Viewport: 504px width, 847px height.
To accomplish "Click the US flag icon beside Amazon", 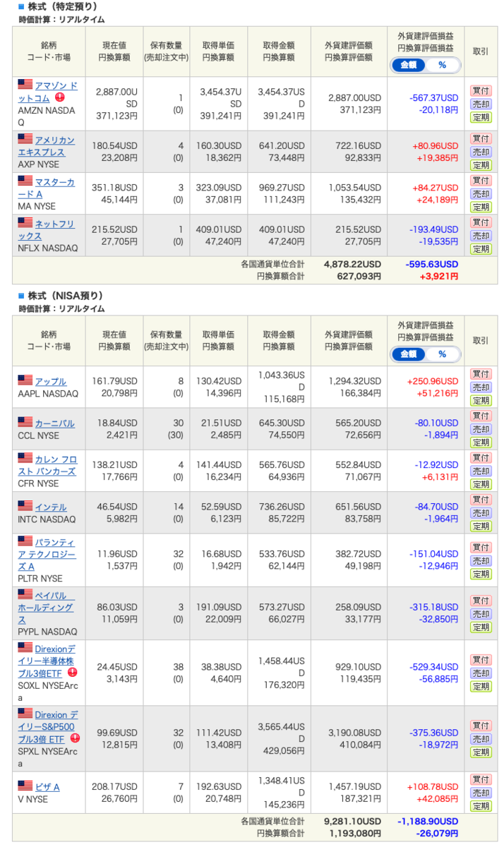I will (25, 85).
